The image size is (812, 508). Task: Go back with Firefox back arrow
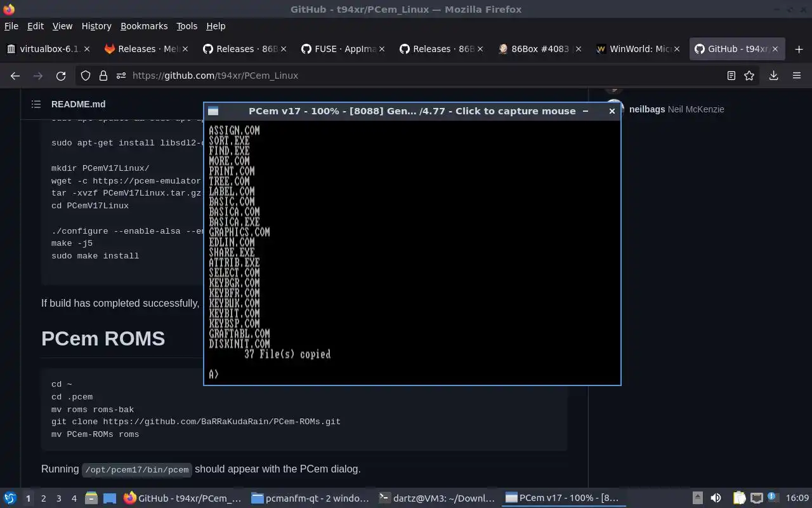tap(15, 76)
